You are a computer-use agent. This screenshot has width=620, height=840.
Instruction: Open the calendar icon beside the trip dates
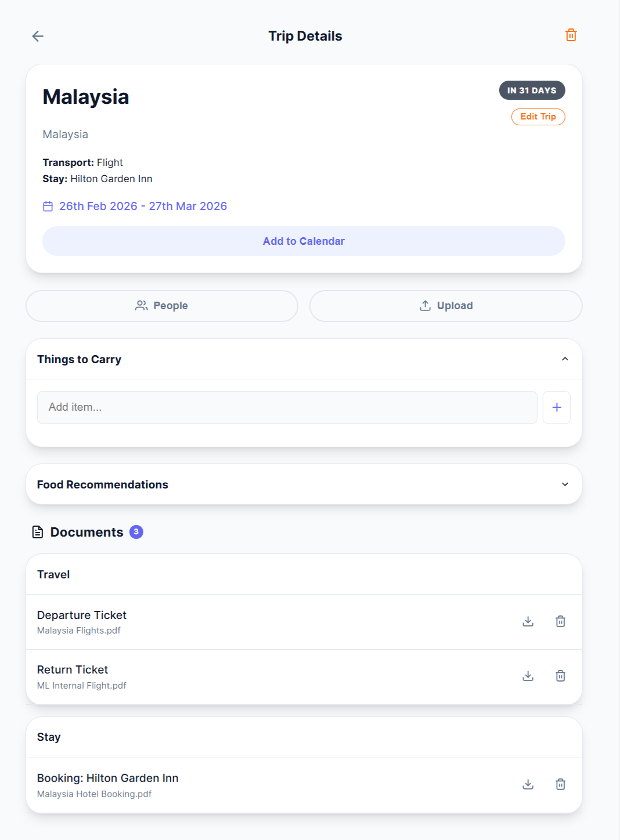(x=48, y=206)
